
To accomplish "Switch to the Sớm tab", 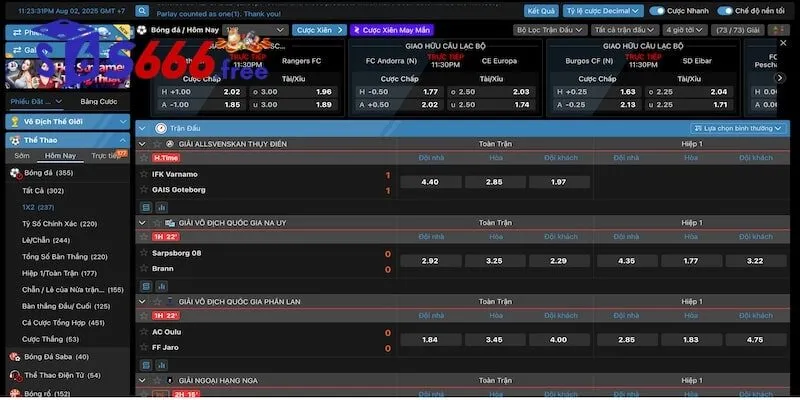I will tap(22, 156).
